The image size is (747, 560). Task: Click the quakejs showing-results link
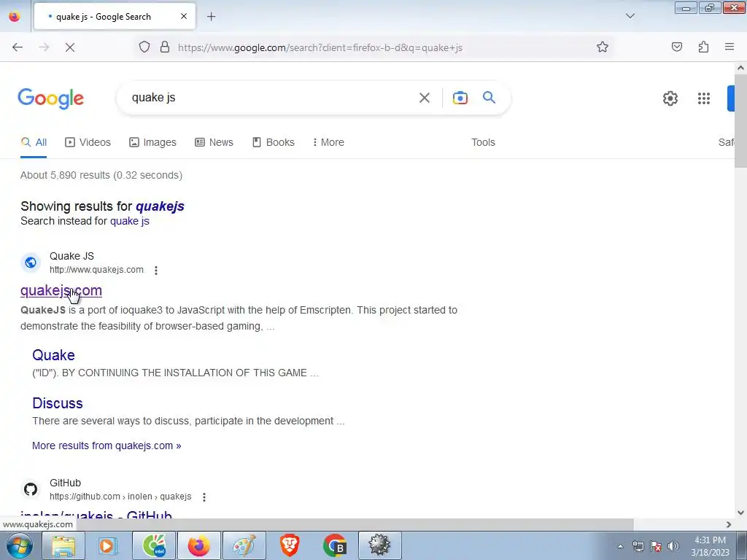(160, 206)
